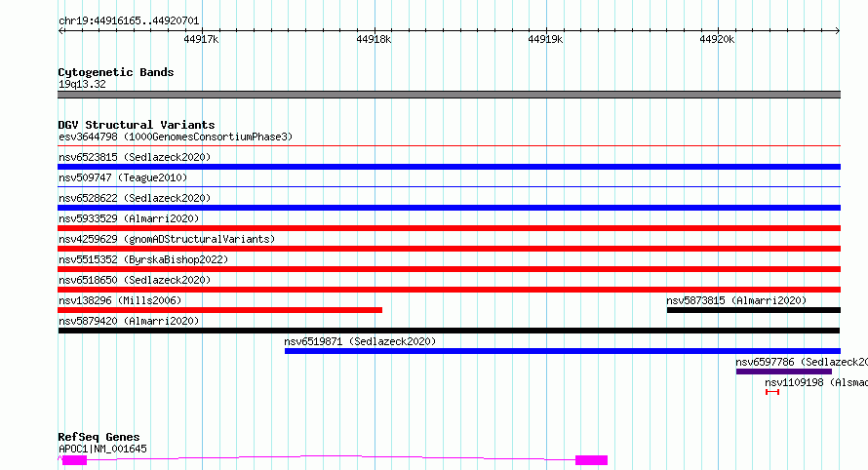This screenshot has height=470, width=868.
Task: Click the nsv138296 (Mills2006) label
Action: pyautogui.click(x=120, y=300)
